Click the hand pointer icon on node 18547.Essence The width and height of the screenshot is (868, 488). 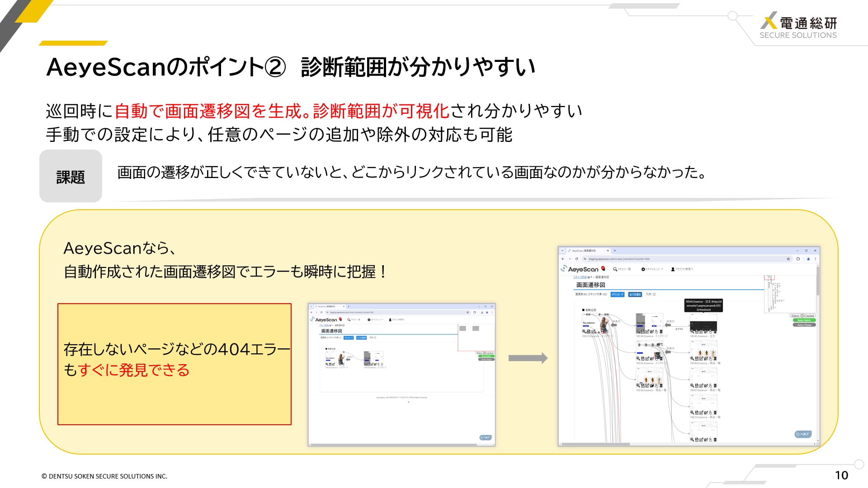[x=711, y=385]
